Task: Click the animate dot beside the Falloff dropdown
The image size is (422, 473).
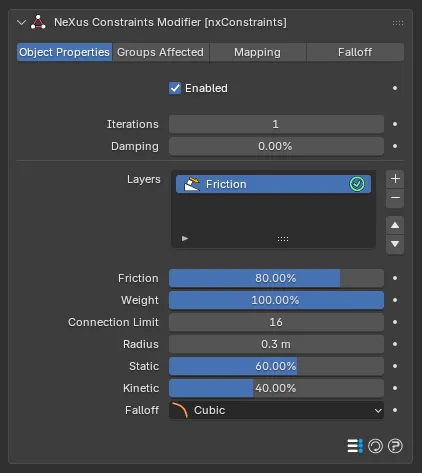Action: (x=395, y=410)
